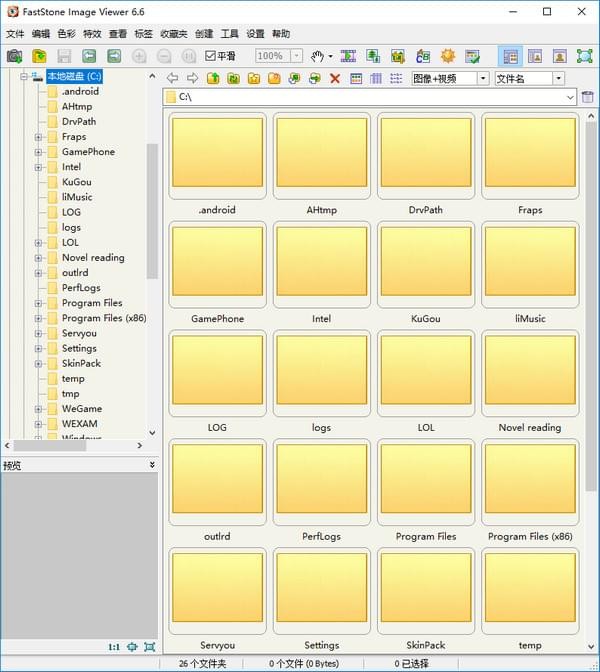
Task: Open the settings gear icon in toolbar
Action: 448,56
